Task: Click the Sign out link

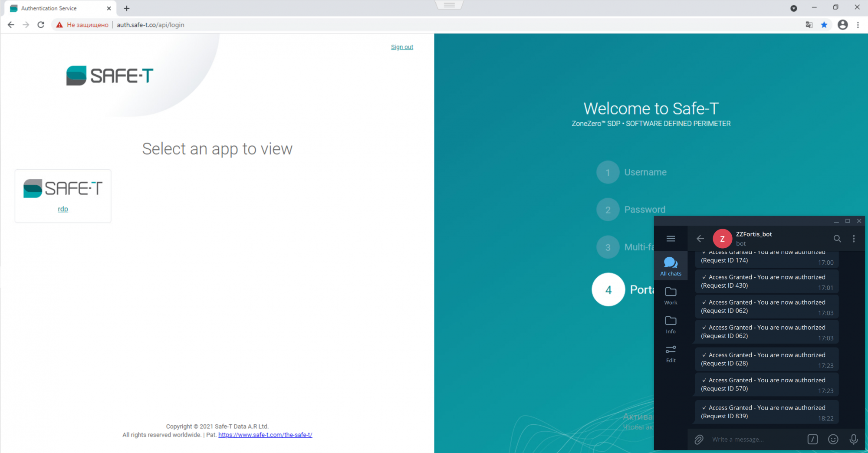Action: click(402, 47)
